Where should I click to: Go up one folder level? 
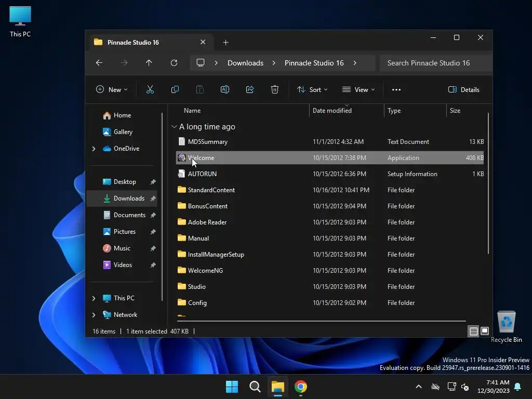pyautogui.click(x=149, y=63)
